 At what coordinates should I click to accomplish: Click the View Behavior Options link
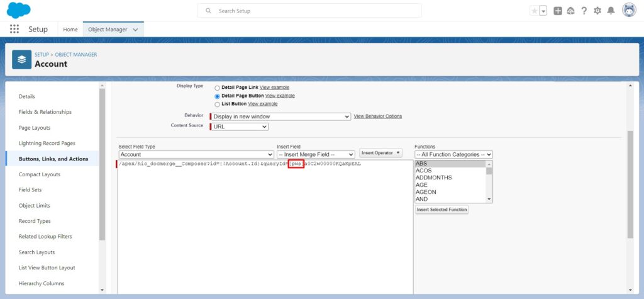click(378, 116)
